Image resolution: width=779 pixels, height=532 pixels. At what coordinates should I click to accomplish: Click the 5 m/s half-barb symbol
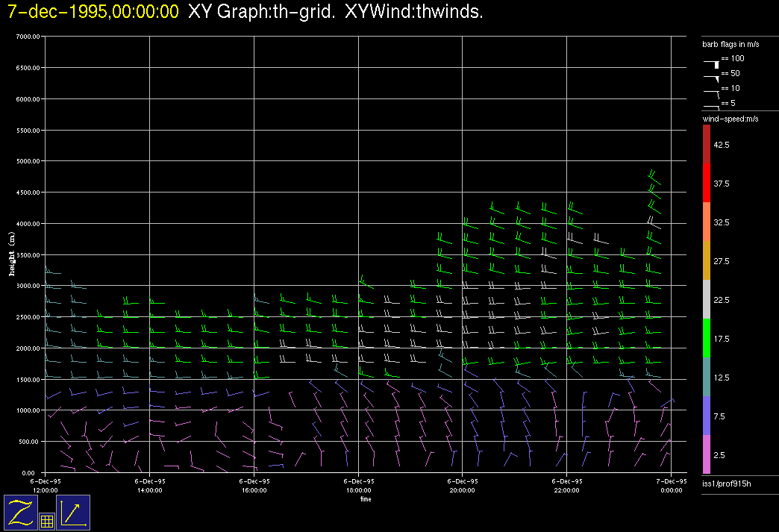coord(711,106)
